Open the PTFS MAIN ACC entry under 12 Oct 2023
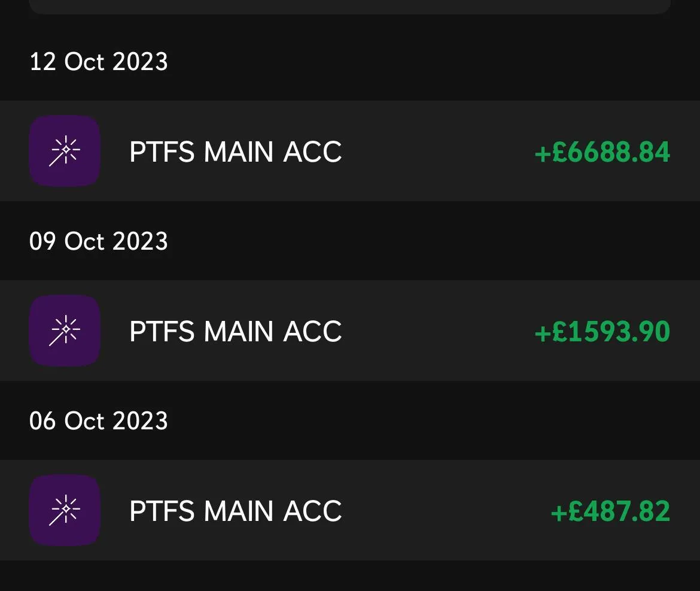The height and width of the screenshot is (591, 700). point(235,152)
